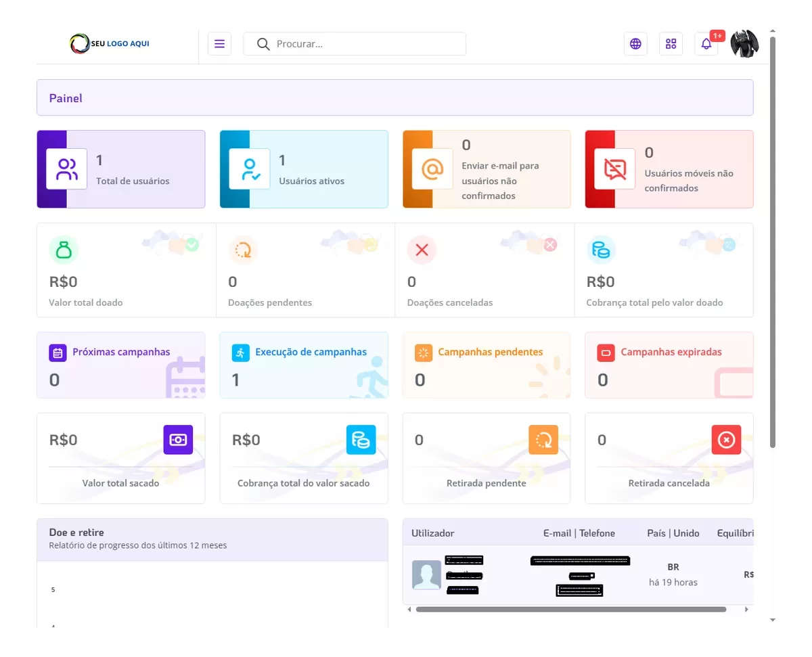
Task: Click the Valor total doado money bag icon
Action: pos(64,250)
